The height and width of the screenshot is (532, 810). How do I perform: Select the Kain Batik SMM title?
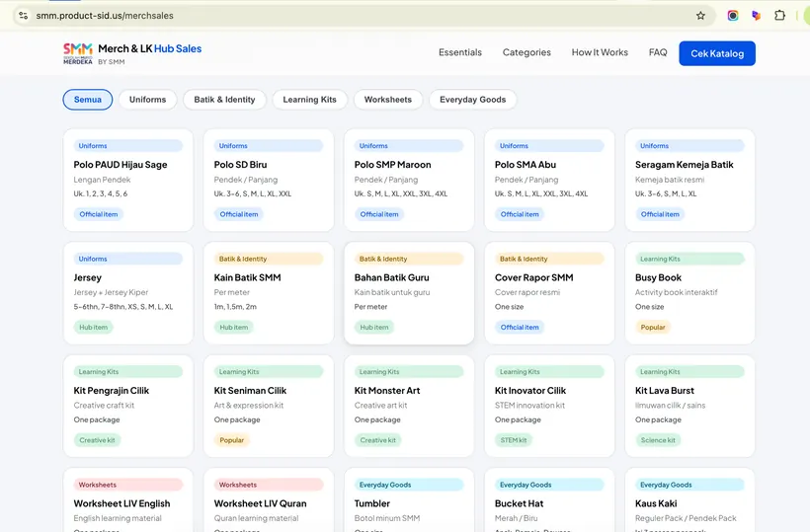247,277
